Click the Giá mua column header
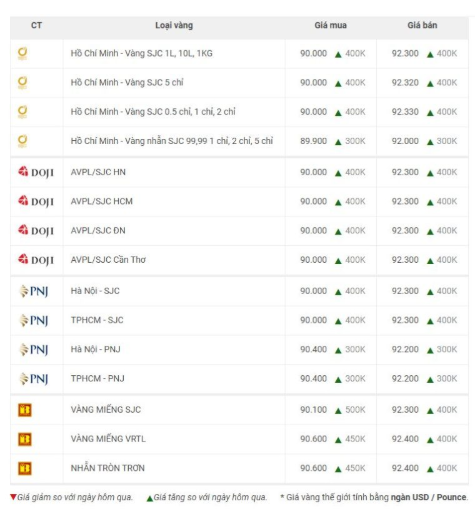 coord(331,25)
